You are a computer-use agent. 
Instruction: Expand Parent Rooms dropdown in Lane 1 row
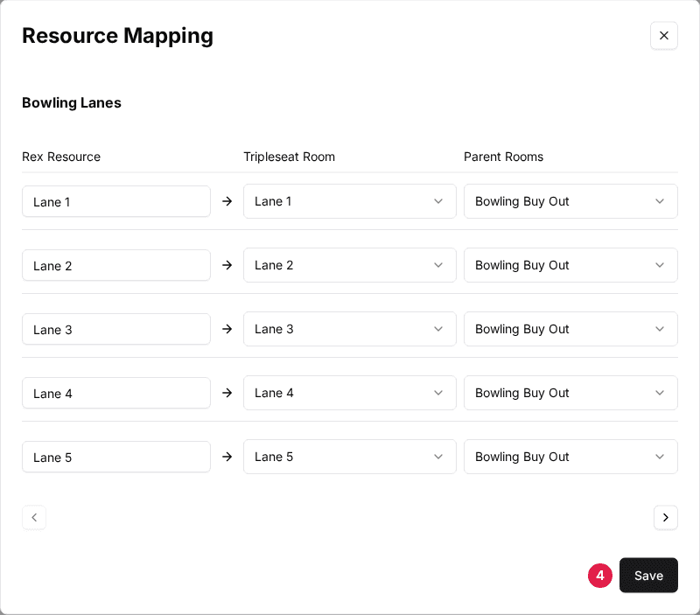tap(570, 201)
